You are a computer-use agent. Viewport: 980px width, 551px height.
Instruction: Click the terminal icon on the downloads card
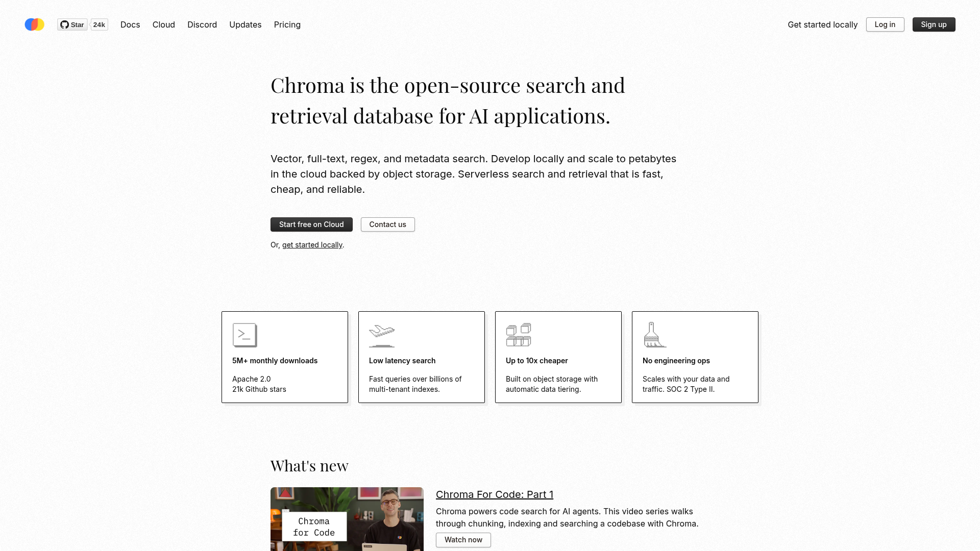click(x=244, y=335)
